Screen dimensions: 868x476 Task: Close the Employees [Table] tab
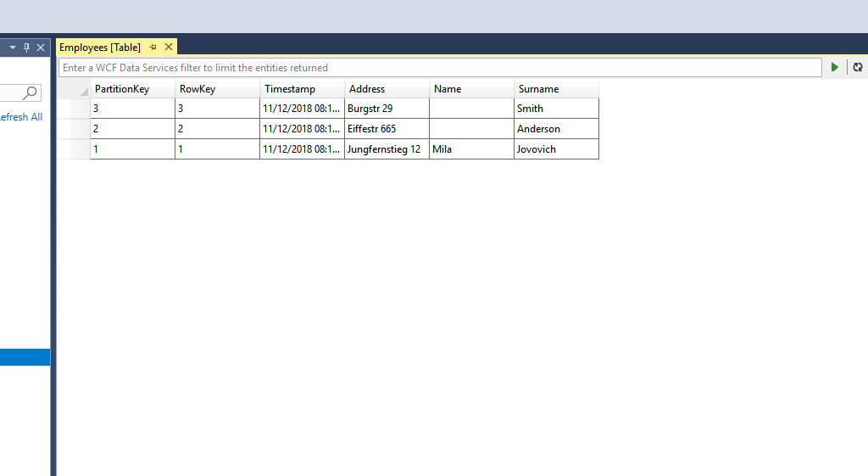pyautogui.click(x=169, y=48)
